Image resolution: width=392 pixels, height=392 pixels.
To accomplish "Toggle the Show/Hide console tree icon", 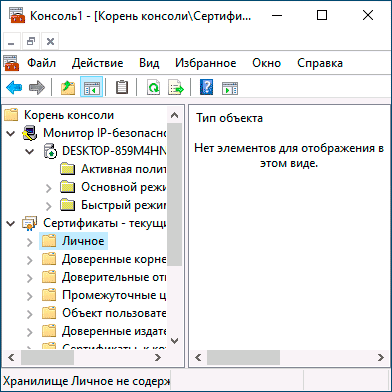I will point(91,88).
